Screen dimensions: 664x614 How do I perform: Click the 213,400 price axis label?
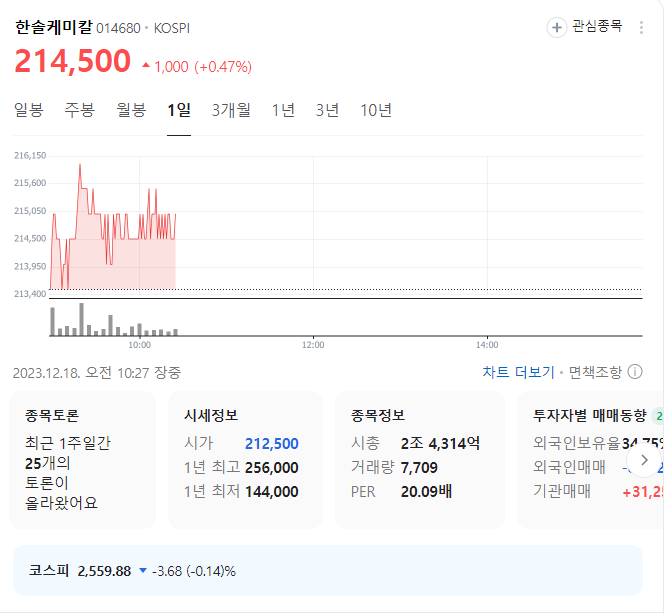[30, 294]
